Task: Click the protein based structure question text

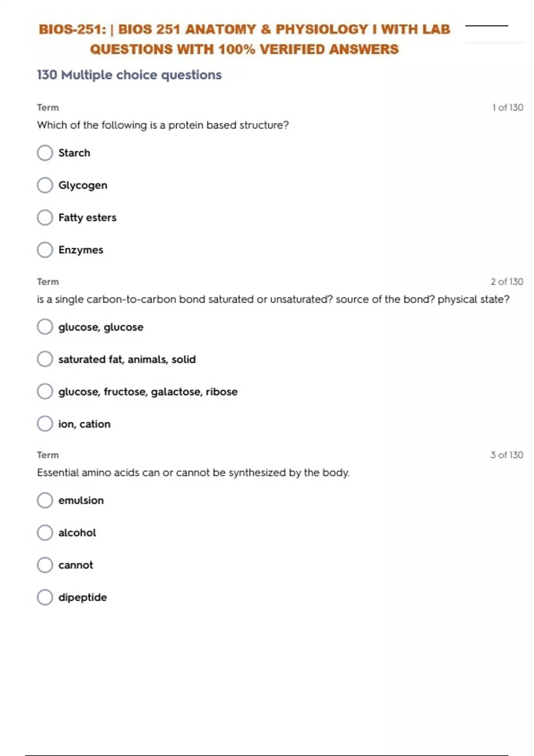Action: 163,125
